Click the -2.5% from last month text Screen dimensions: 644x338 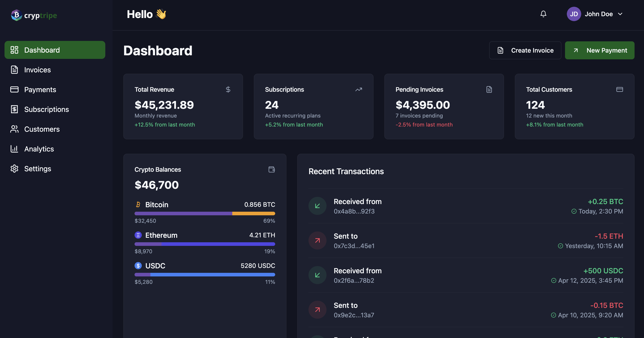424,125
